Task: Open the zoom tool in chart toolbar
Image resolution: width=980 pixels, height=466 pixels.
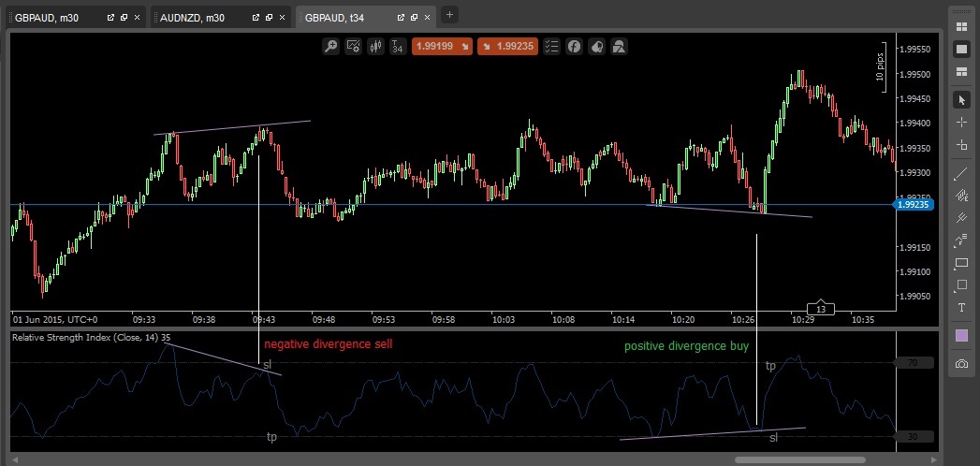Action: tap(331, 46)
